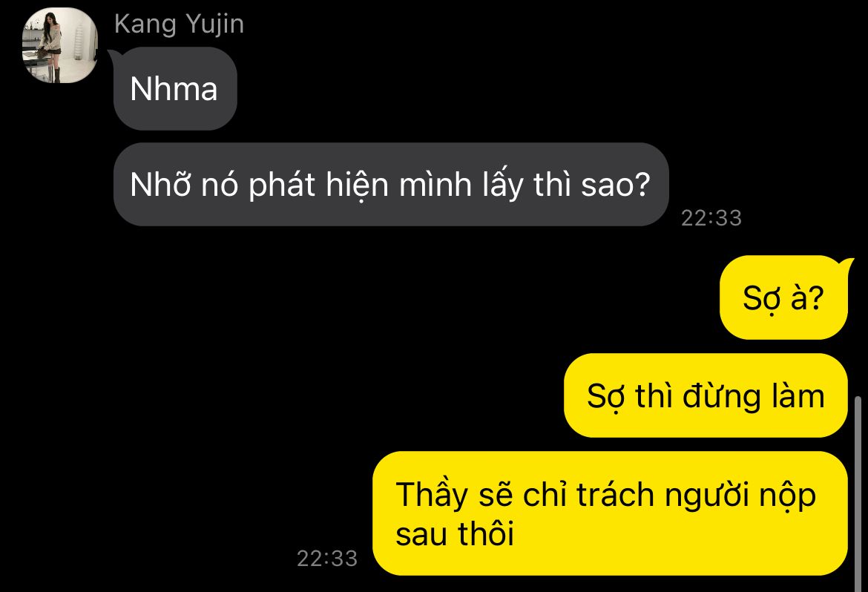Click the words "người nộp" in the last message

[740, 496]
